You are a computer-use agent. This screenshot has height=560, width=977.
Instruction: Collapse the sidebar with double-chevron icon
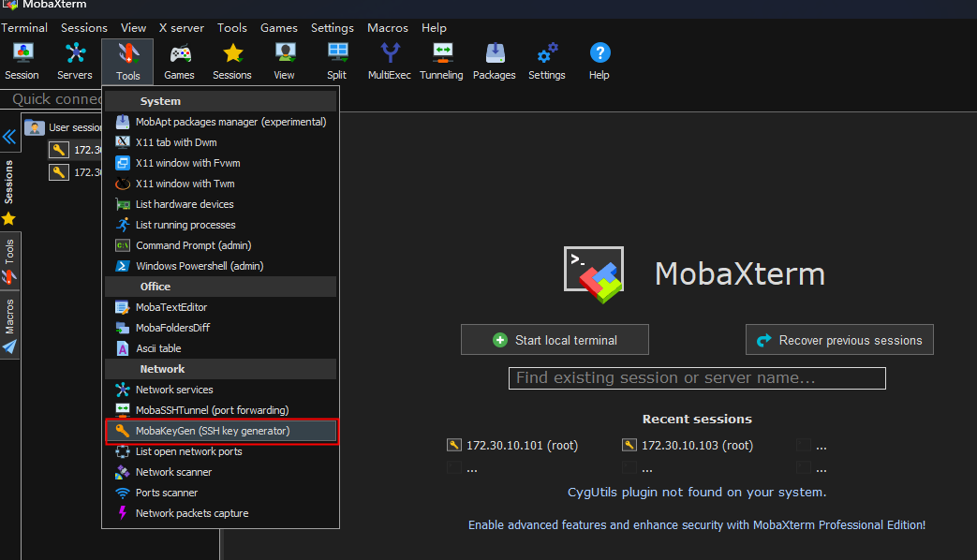click(x=9, y=137)
